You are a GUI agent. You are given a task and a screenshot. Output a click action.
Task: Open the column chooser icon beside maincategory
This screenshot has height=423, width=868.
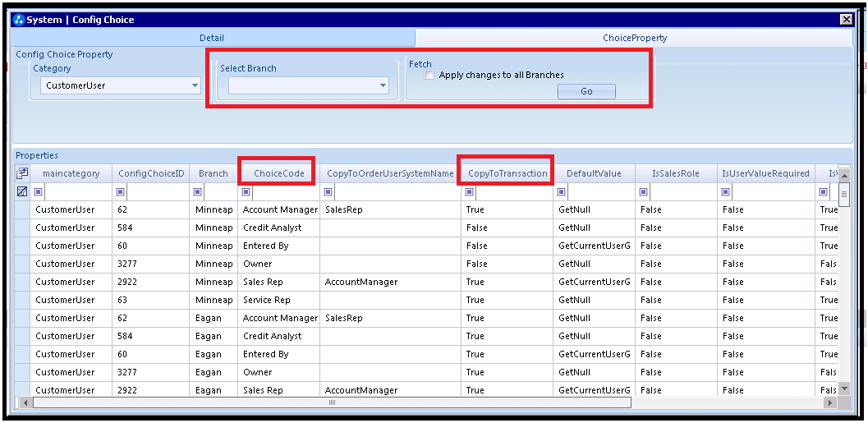pyautogui.click(x=22, y=174)
